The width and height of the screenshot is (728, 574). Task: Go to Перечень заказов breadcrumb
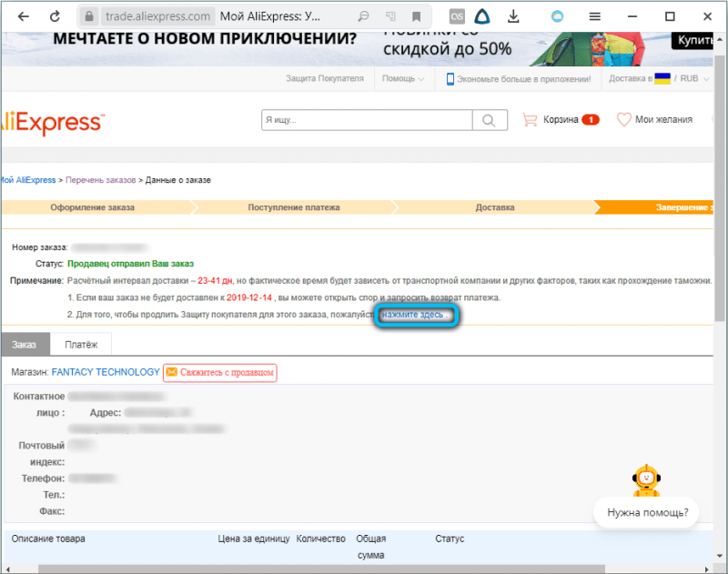[101, 180]
